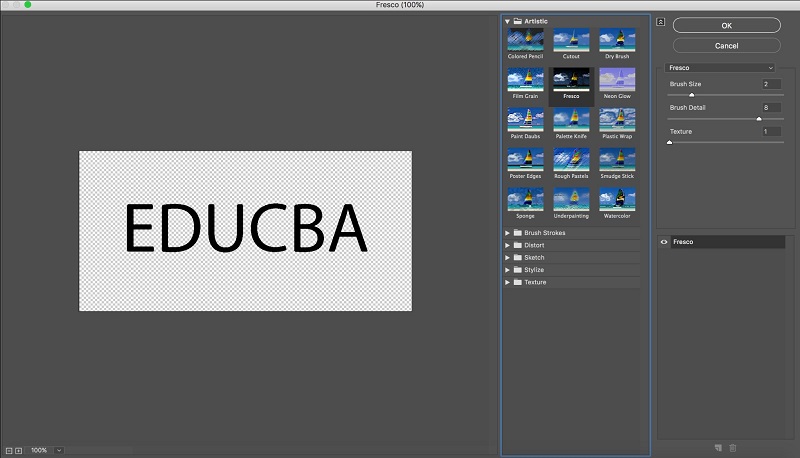Expand the Stylize filter folder
Viewport: 800px width, 458px height.
click(507, 270)
